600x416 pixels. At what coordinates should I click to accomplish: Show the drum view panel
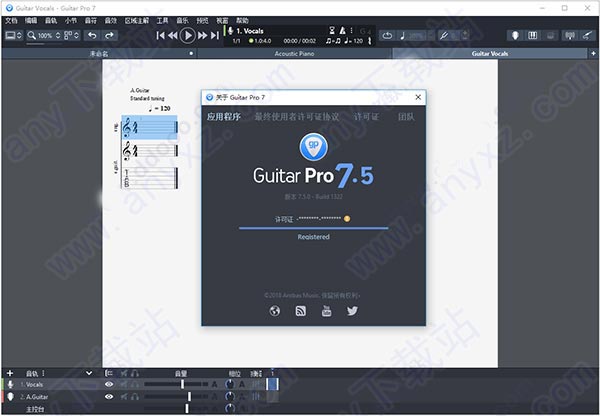pyautogui.click(x=550, y=36)
